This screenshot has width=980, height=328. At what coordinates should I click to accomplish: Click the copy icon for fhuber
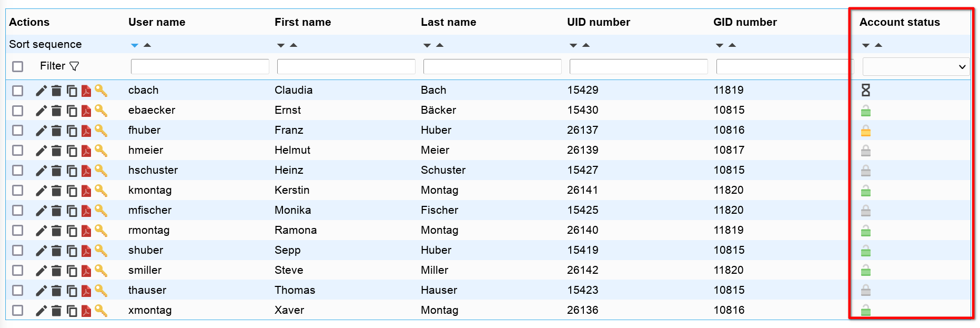(x=72, y=131)
